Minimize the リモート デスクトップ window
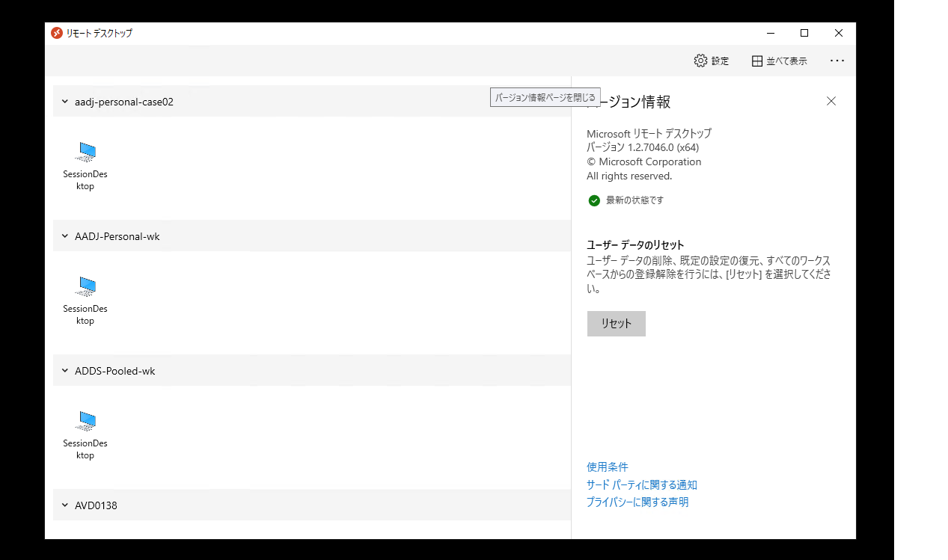Image resolution: width=948 pixels, height=560 pixels. pyautogui.click(x=770, y=33)
